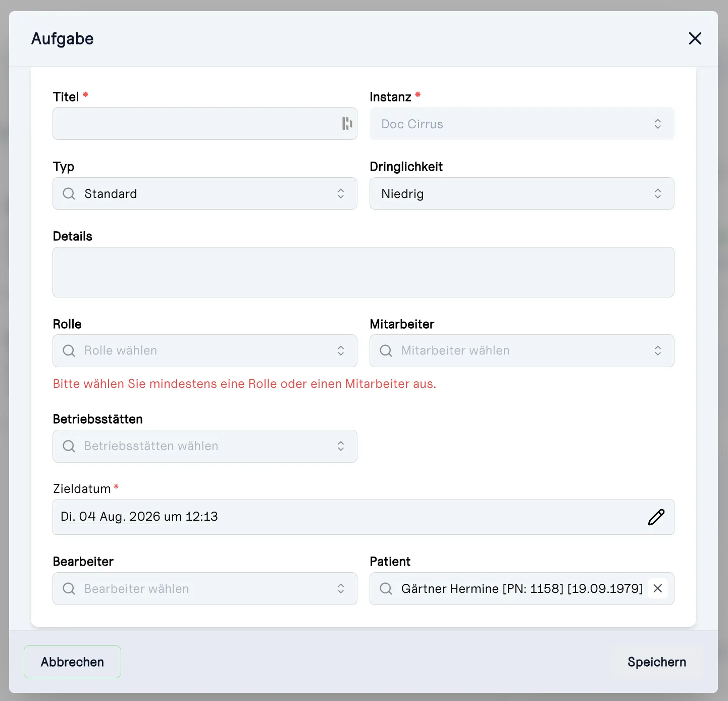Click the red validation message about Rolle oder Mitarbeiter
The height and width of the screenshot is (701, 728).
coord(245,384)
